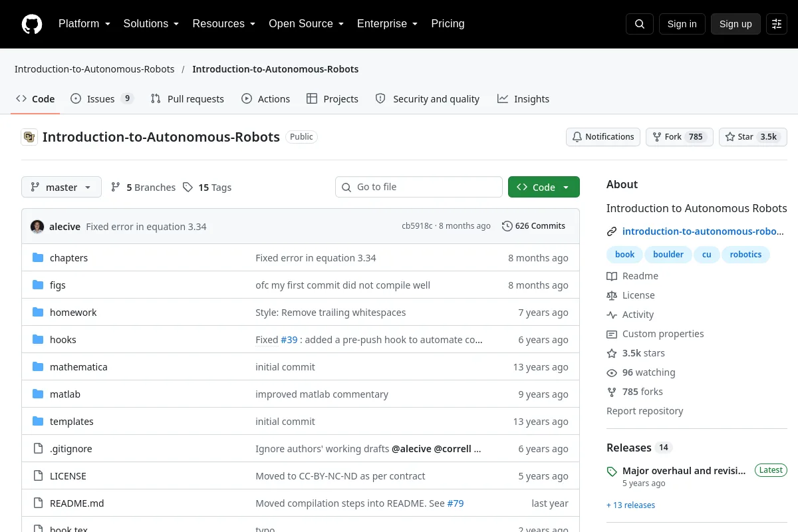Click the LICENSE file icon
The image size is (798, 532).
coord(38,476)
